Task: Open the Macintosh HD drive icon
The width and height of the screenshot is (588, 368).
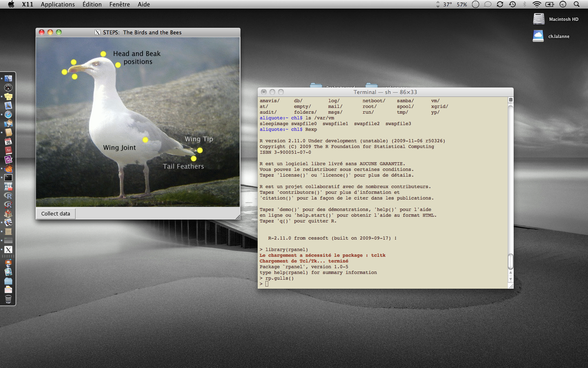Action: click(539, 19)
